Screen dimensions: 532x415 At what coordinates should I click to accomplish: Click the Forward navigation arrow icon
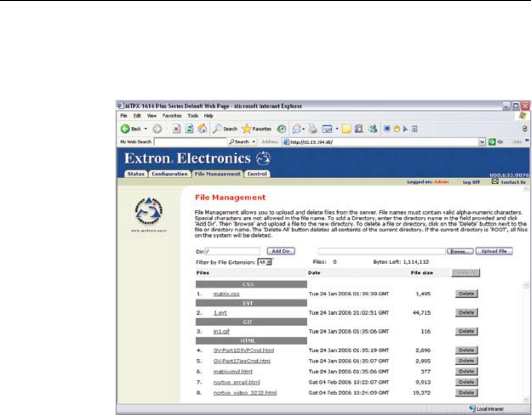157,129
